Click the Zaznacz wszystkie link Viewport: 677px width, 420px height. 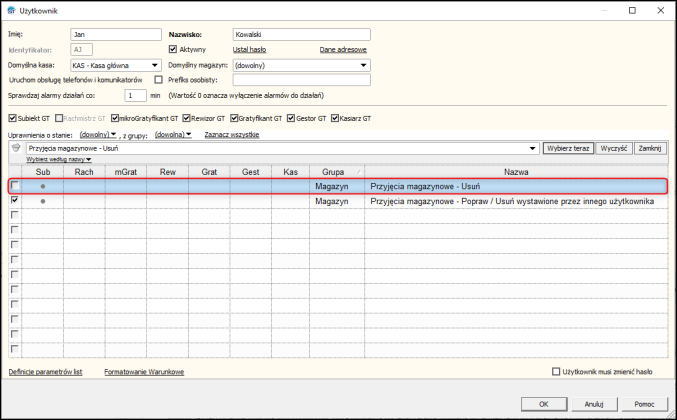click(232, 135)
